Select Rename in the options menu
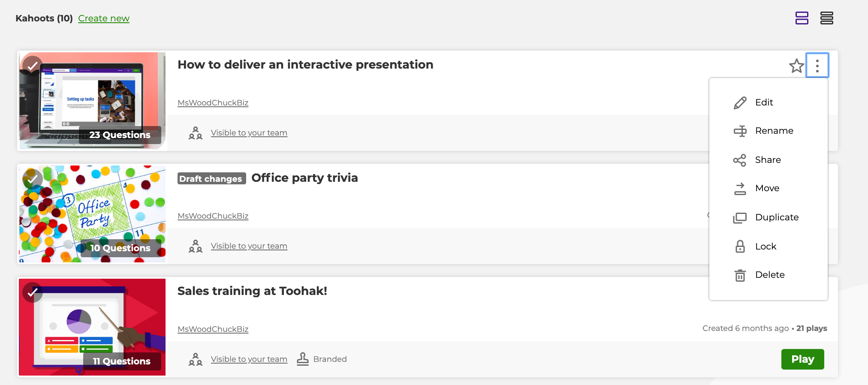Image resolution: width=868 pixels, height=385 pixels. point(774,131)
